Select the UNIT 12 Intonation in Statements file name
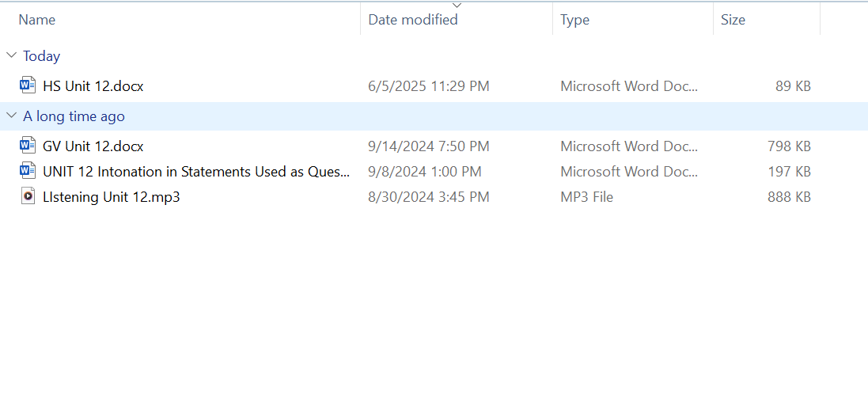The width and height of the screenshot is (868, 406). [x=196, y=171]
